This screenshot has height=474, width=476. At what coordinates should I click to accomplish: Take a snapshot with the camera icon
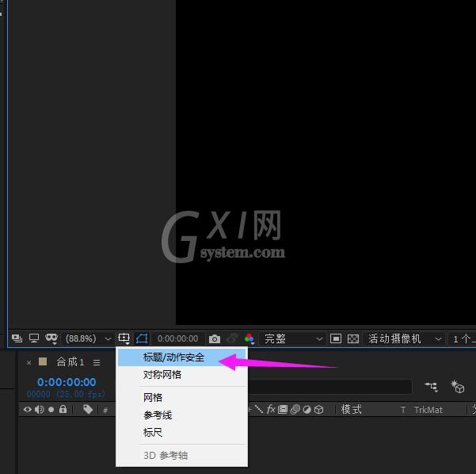(x=215, y=338)
